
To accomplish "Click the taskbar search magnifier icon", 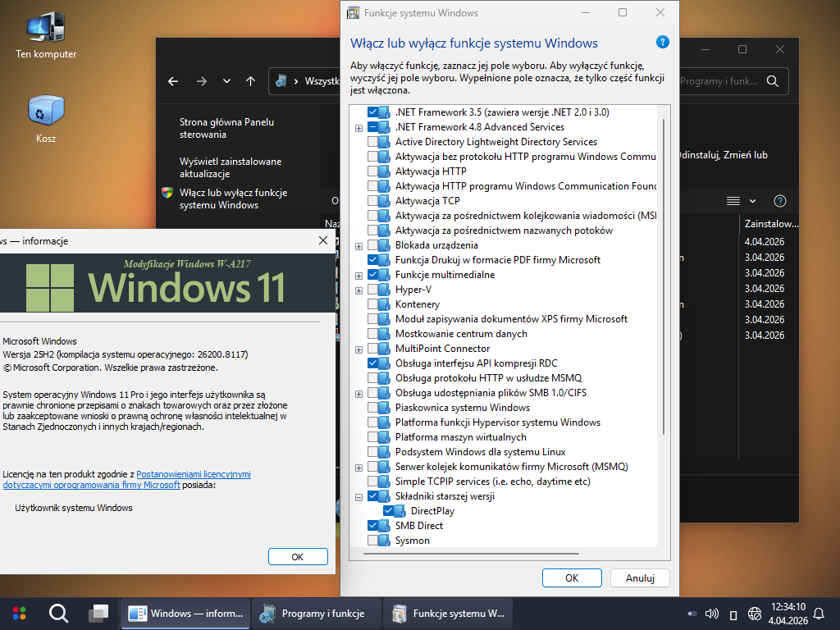I will [x=58, y=613].
